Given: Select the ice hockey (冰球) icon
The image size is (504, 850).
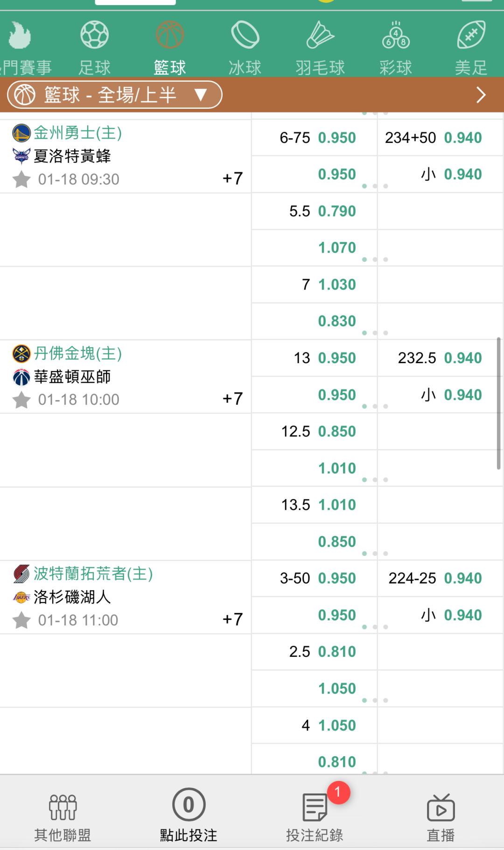Looking at the screenshot, I should 245,35.
